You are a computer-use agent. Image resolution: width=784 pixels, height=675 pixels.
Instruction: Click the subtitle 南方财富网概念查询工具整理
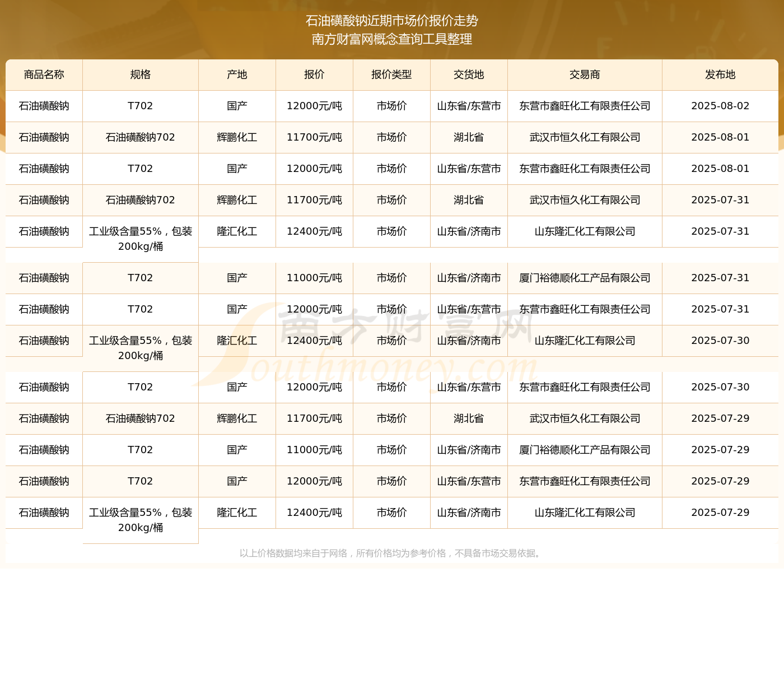392,39
